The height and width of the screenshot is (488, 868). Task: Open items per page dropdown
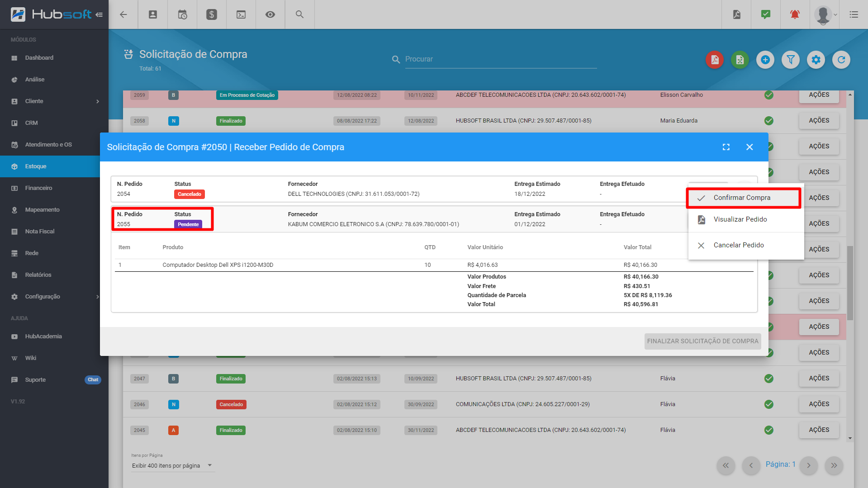point(172,465)
